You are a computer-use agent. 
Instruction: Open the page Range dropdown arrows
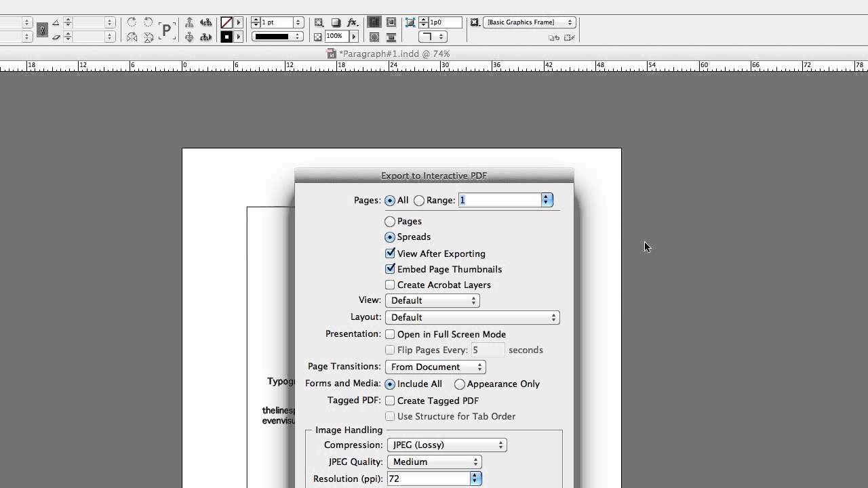(x=547, y=200)
